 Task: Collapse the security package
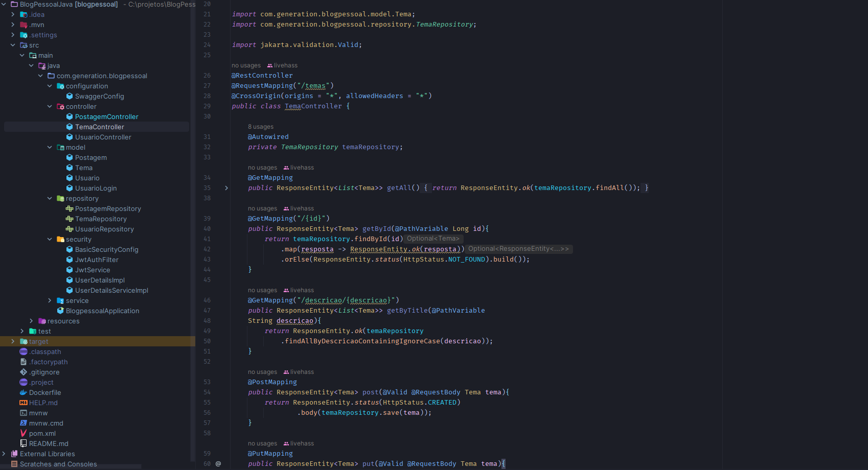[49, 239]
